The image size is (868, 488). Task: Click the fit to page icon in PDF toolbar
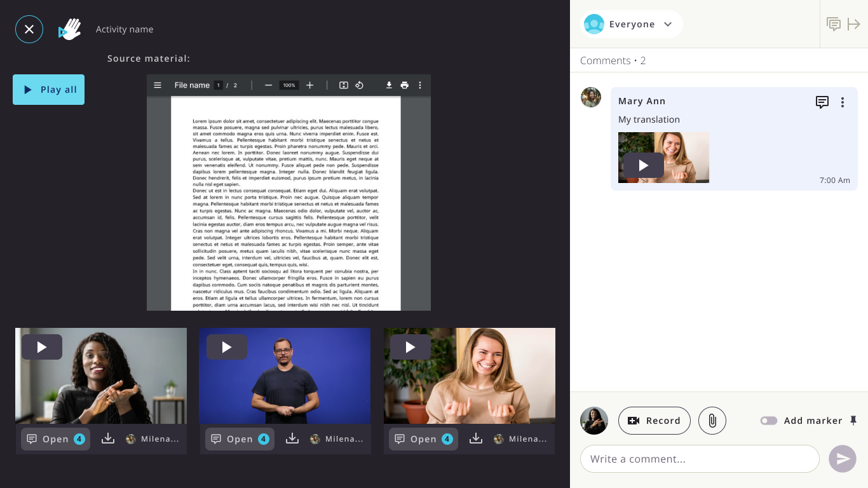pyautogui.click(x=344, y=85)
